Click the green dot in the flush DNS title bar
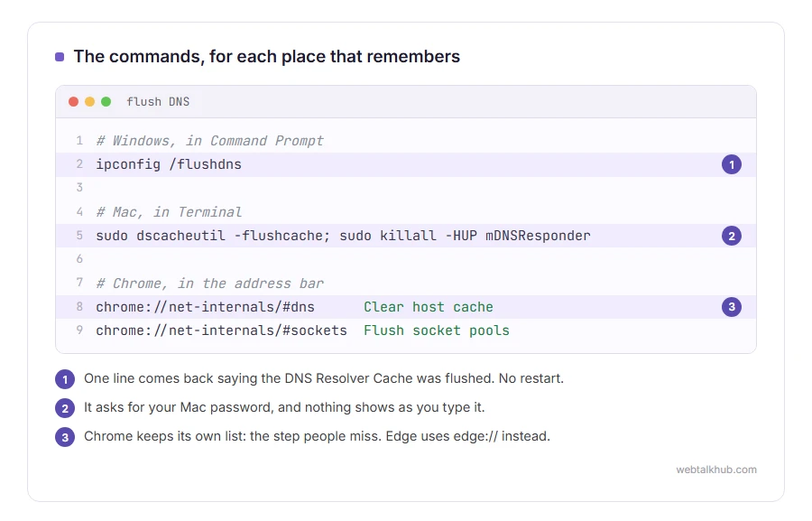This screenshot has width=812, height=521. click(106, 102)
